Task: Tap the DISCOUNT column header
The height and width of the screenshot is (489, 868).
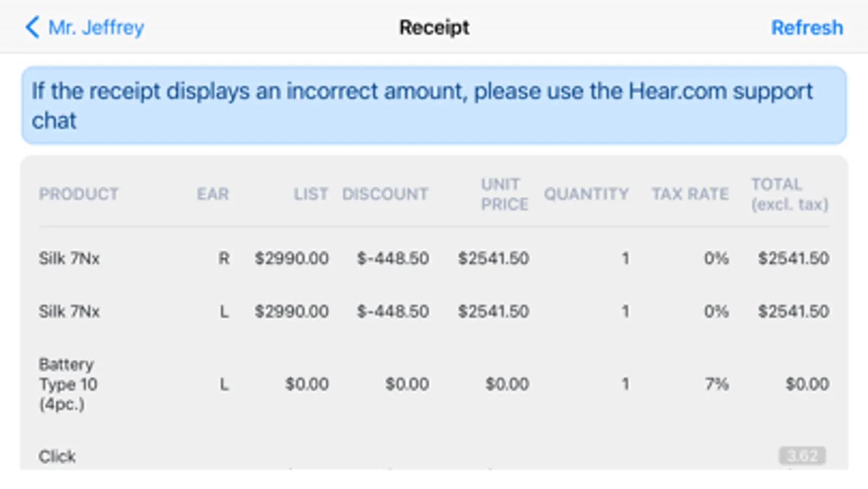Action: [x=385, y=194]
